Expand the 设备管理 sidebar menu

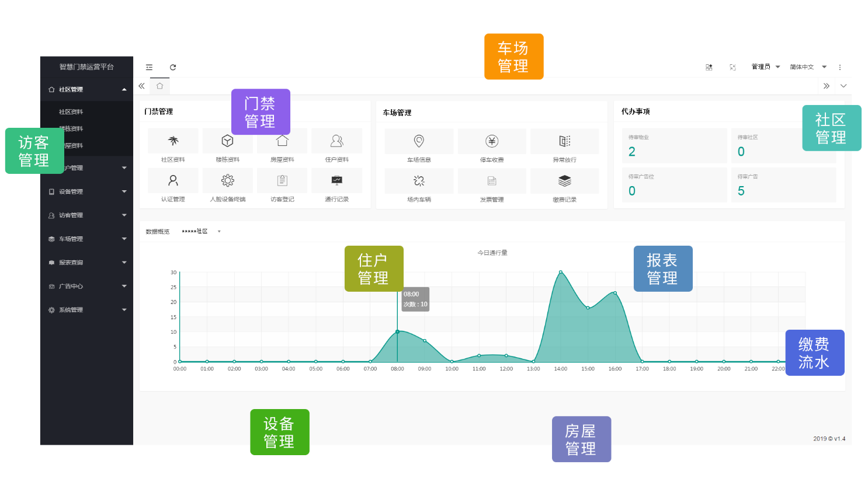88,191
